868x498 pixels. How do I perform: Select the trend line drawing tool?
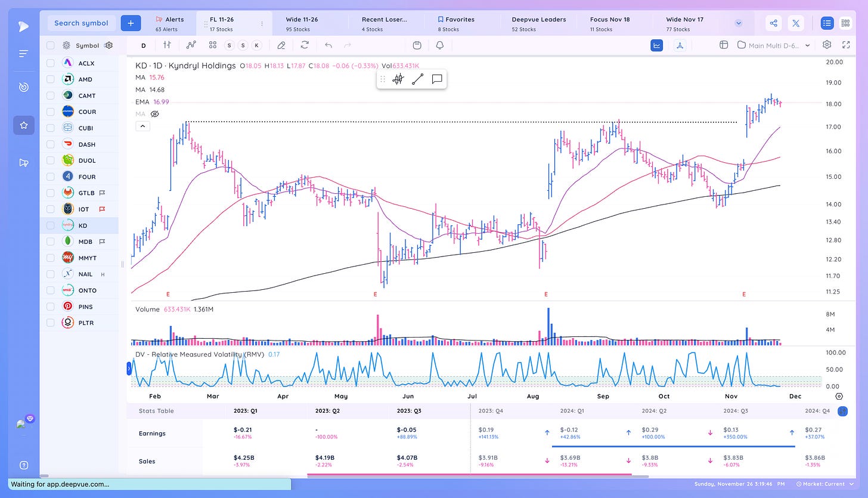(417, 79)
